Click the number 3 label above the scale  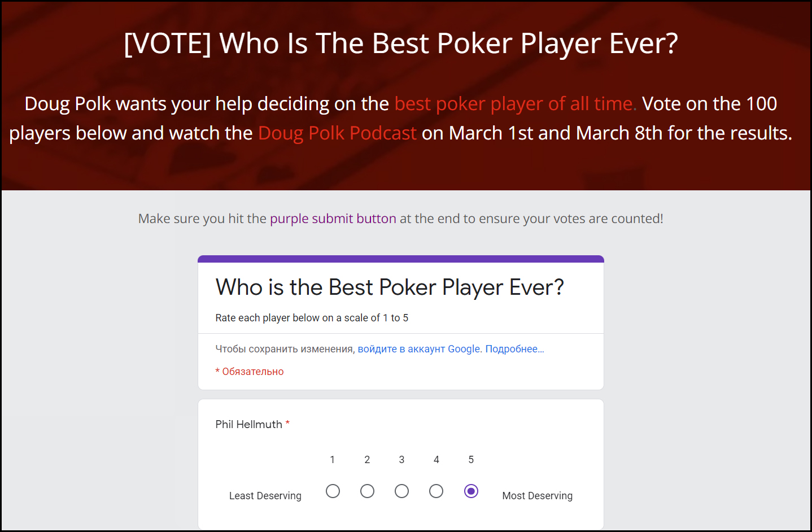coord(401,460)
